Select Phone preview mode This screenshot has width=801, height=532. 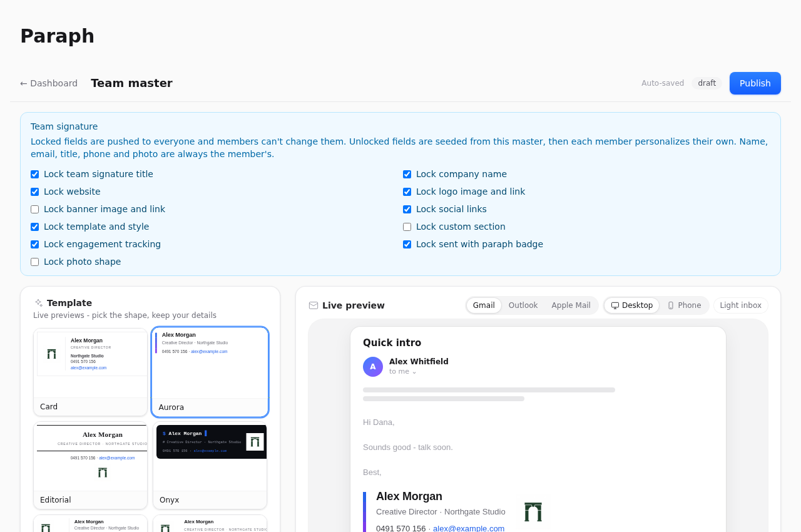(x=684, y=305)
